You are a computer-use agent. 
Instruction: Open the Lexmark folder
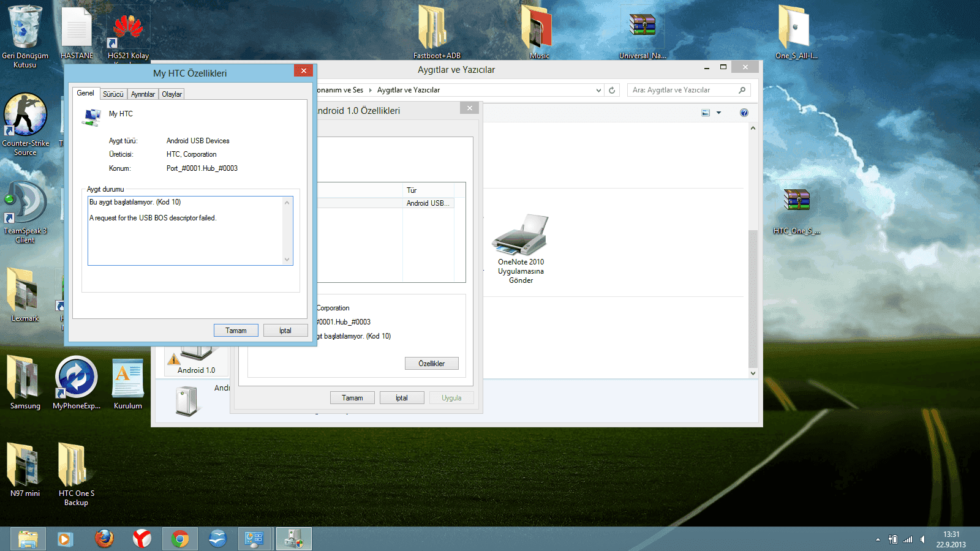coord(25,294)
